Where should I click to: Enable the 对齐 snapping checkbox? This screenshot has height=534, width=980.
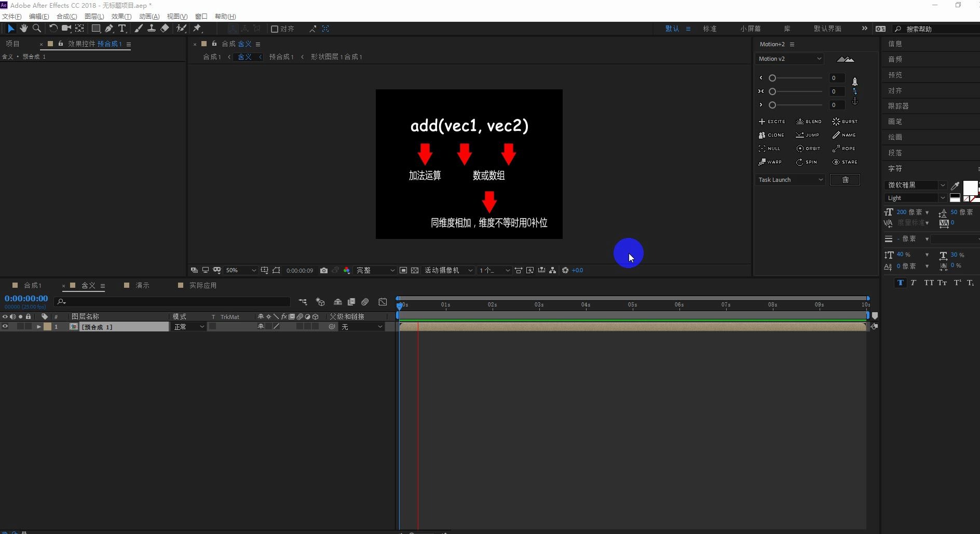pos(275,29)
